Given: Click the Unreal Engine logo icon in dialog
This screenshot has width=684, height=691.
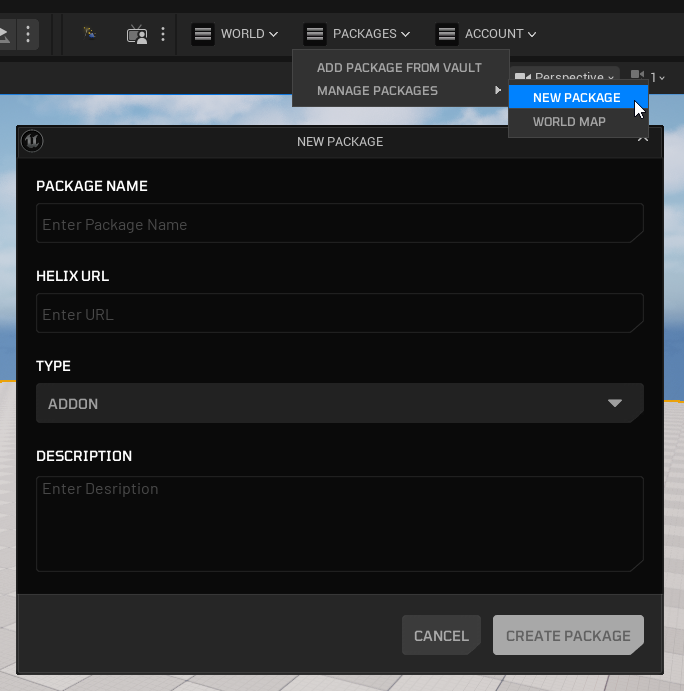Looking at the screenshot, I should pyautogui.click(x=32, y=141).
